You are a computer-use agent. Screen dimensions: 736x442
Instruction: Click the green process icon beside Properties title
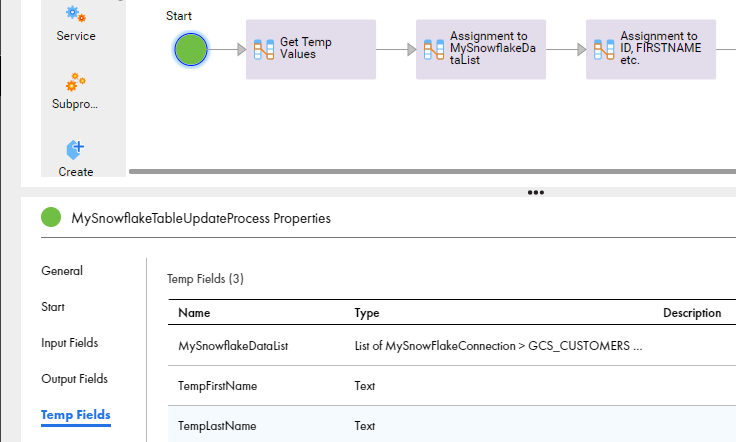tap(51, 217)
